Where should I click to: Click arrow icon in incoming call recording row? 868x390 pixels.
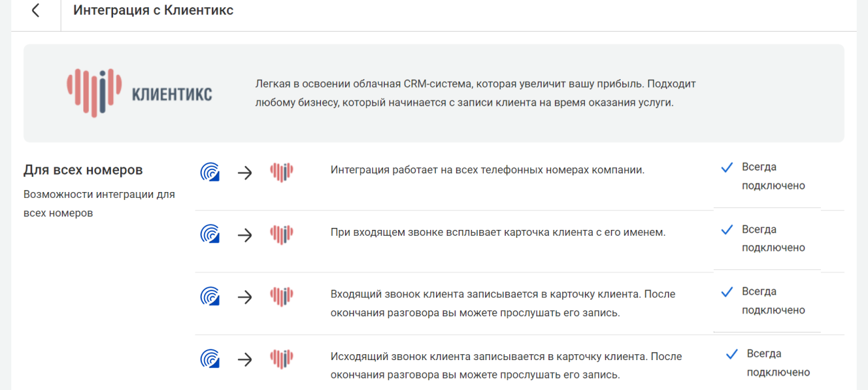click(x=245, y=297)
